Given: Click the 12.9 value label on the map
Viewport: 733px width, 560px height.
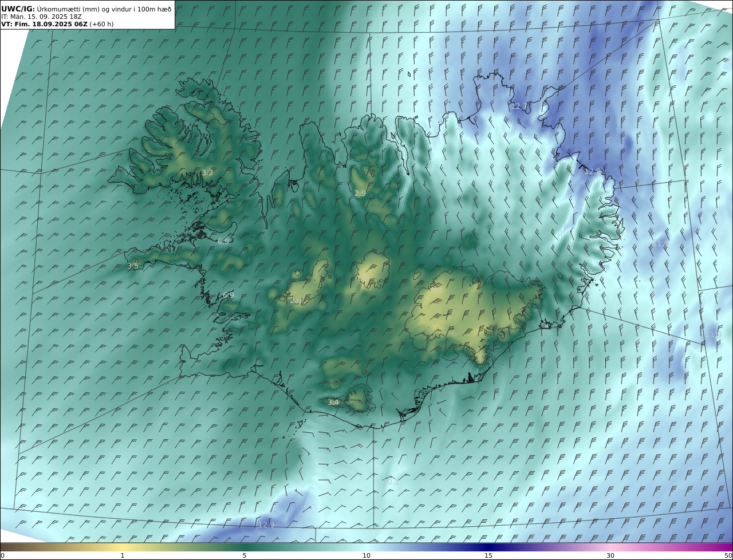Looking at the screenshot, I should point(266,524).
